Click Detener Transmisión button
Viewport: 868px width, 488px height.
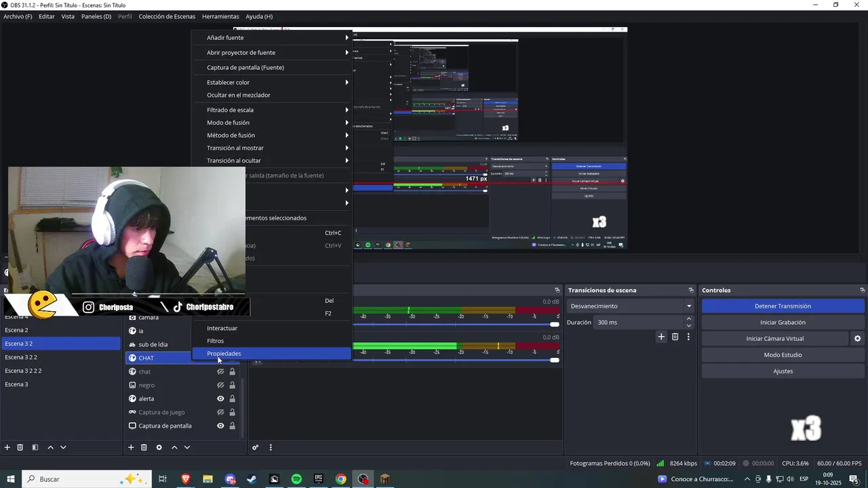tap(783, 306)
